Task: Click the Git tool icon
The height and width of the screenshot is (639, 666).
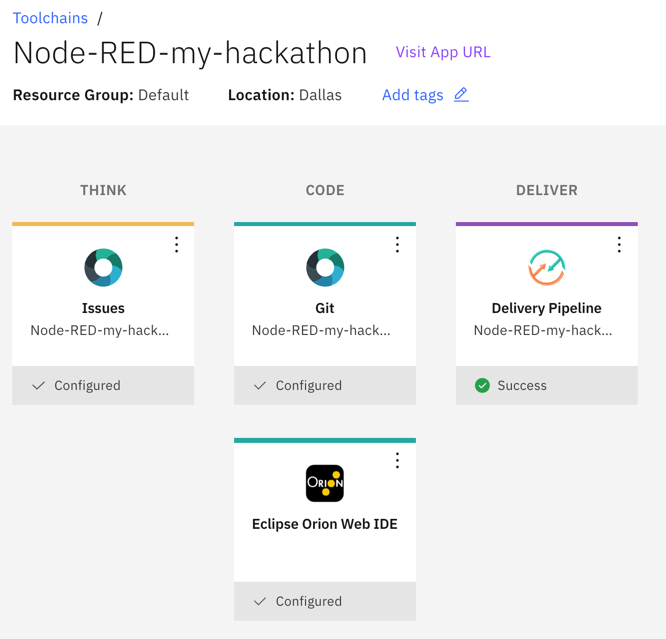Action: tap(325, 268)
